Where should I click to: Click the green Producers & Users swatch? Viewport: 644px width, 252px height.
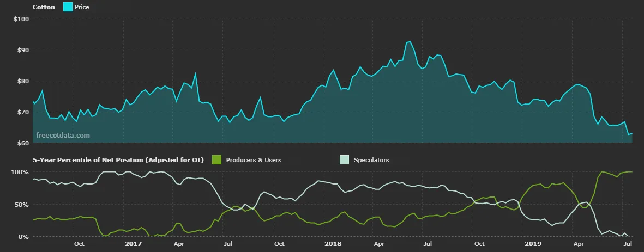[217, 160]
